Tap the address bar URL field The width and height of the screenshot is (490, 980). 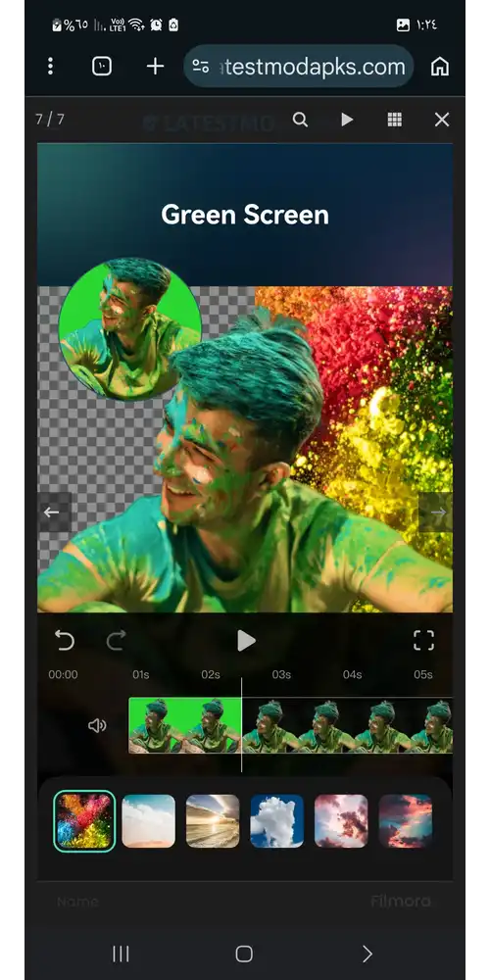pyautogui.click(x=299, y=67)
